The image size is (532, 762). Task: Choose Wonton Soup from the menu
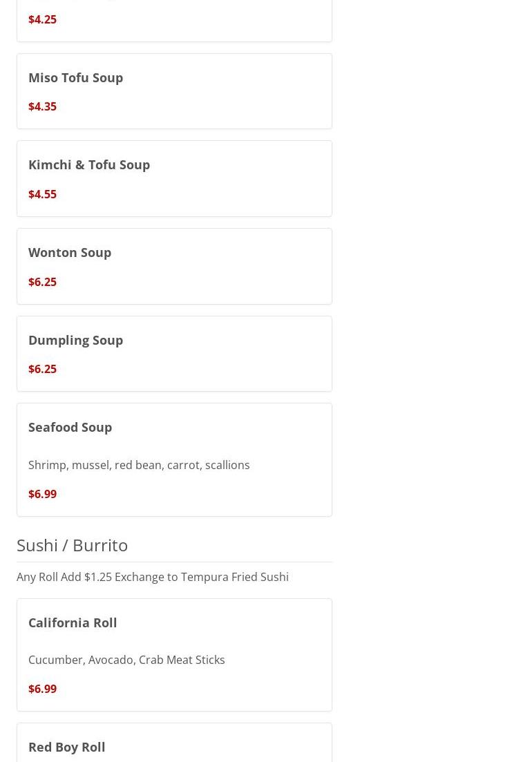tap(174, 266)
